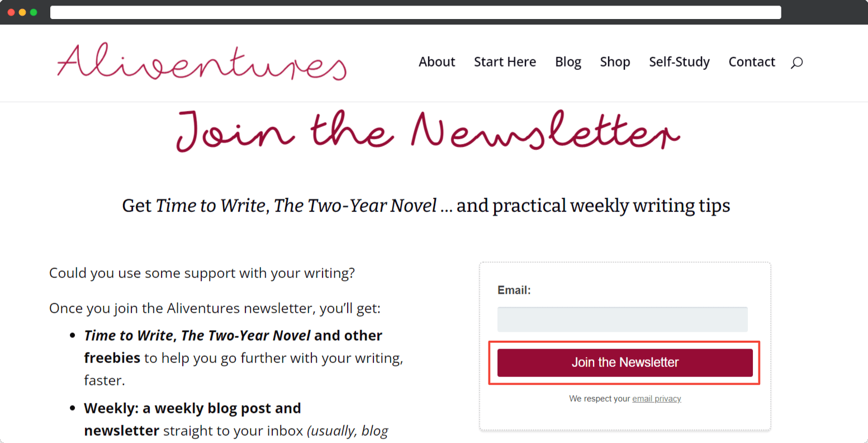Navigate to the Contact page
The image size is (868, 443).
pos(752,62)
